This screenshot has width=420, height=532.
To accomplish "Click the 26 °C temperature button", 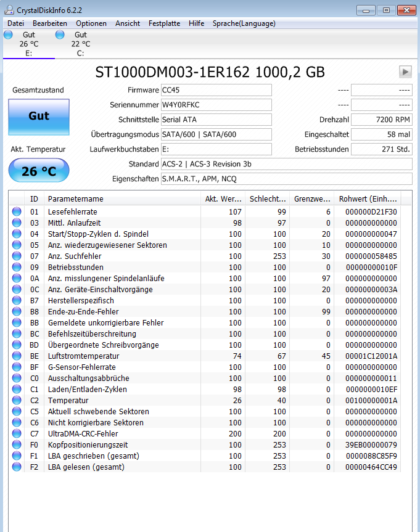I will click(39, 170).
